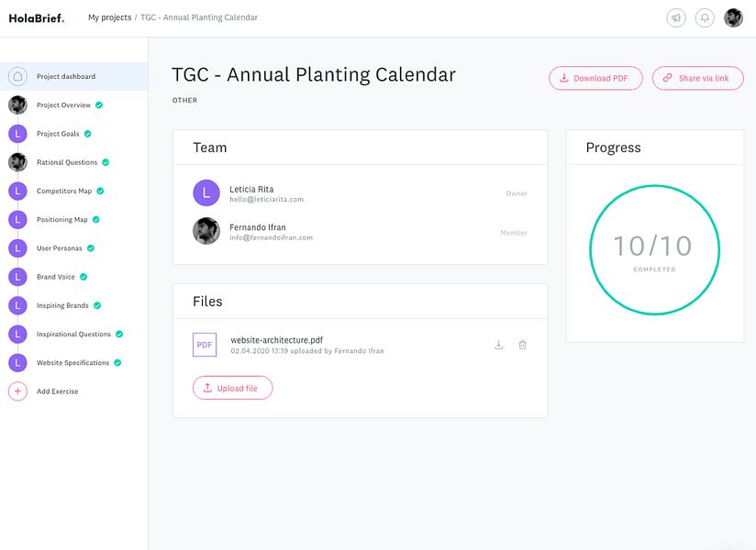Click the download icon for website-architecture.pdf
756x550 pixels.
click(499, 345)
